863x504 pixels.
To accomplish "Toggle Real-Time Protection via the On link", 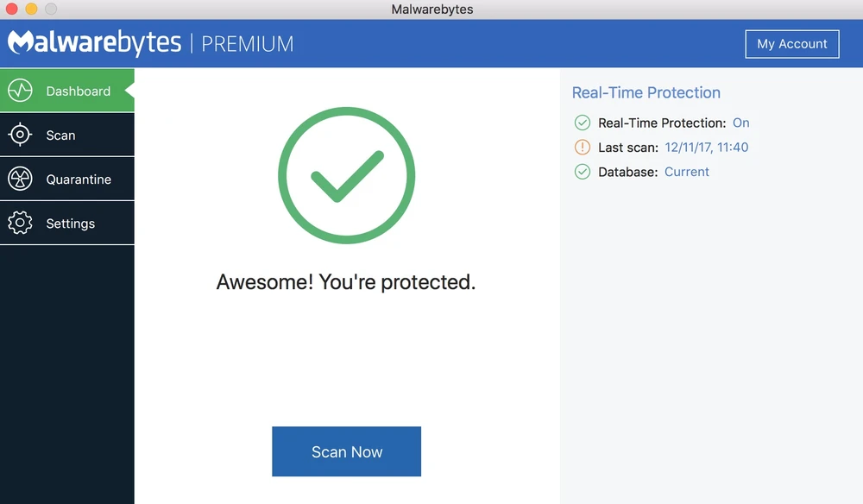I will coord(740,123).
